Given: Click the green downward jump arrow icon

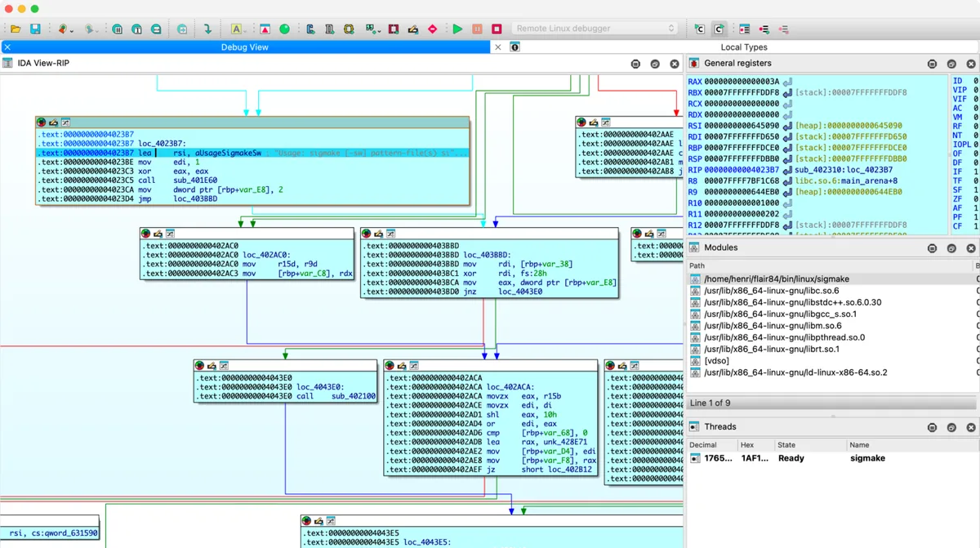Looking at the screenshot, I should pyautogui.click(x=207, y=29).
